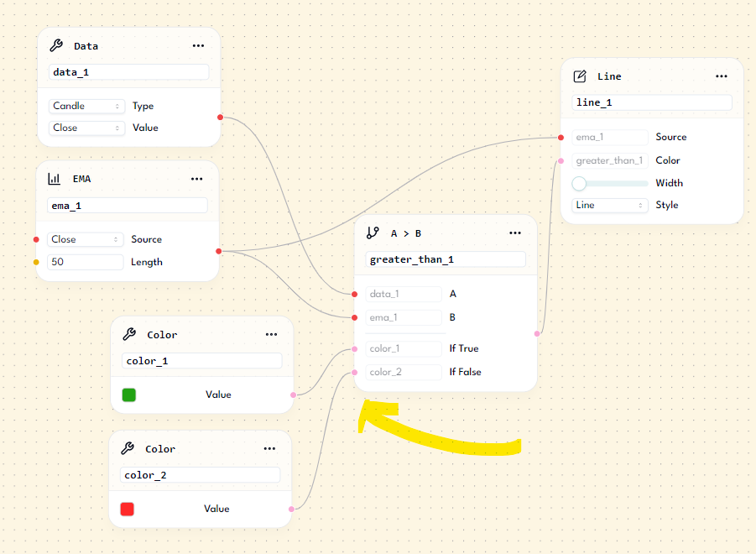Viewport: 756px width, 554px height.
Task: Pick the red color swatch in color_2
Action: (x=128, y=509)
